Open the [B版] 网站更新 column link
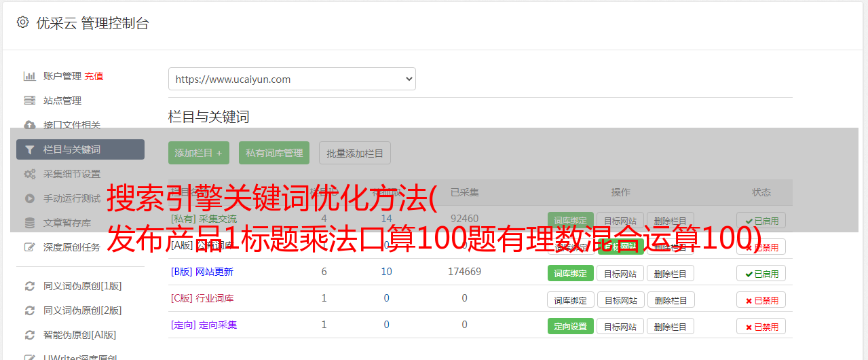The height and width of the screenshot is (360, 868). pyautogui.click(x=202, y=272)
